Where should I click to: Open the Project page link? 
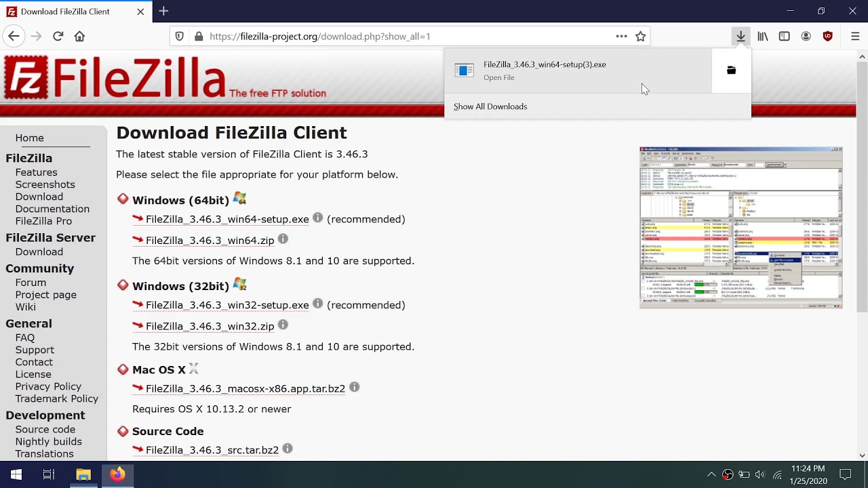46,295
